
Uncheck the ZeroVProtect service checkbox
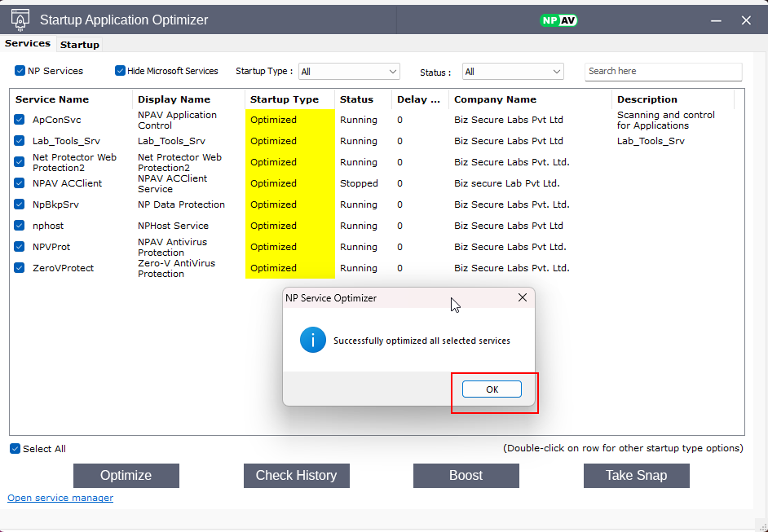pos(20,268)
